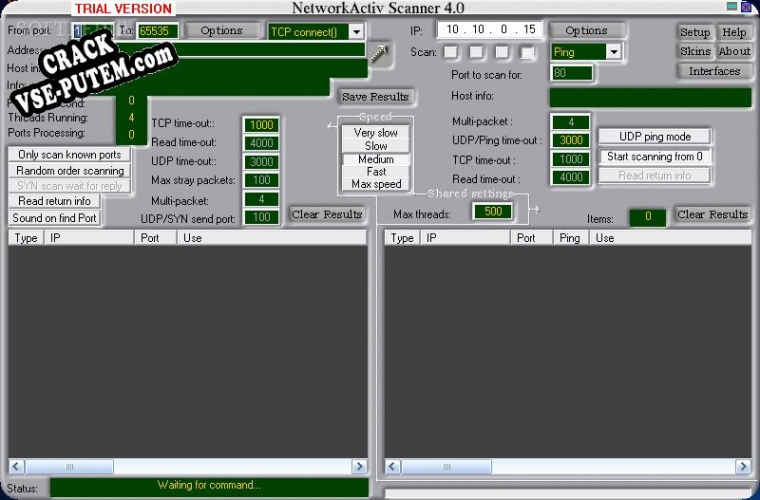The width and height of the screenshot is (760, 500).
Task: Click the right-side Clear Results button
Action: pos(712,214)
